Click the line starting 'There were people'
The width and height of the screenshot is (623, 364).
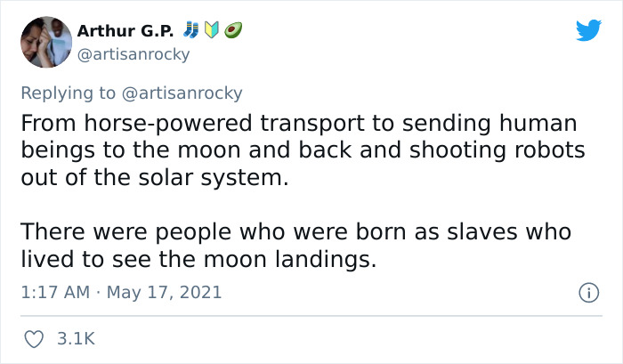[x=295, y=233]
